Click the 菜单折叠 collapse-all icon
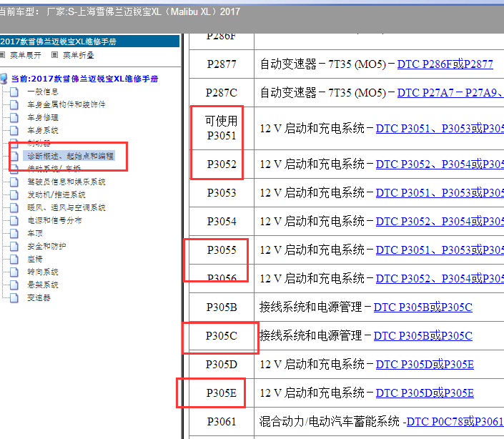This screenshot has height=439, width=504. tap(54, 55)
